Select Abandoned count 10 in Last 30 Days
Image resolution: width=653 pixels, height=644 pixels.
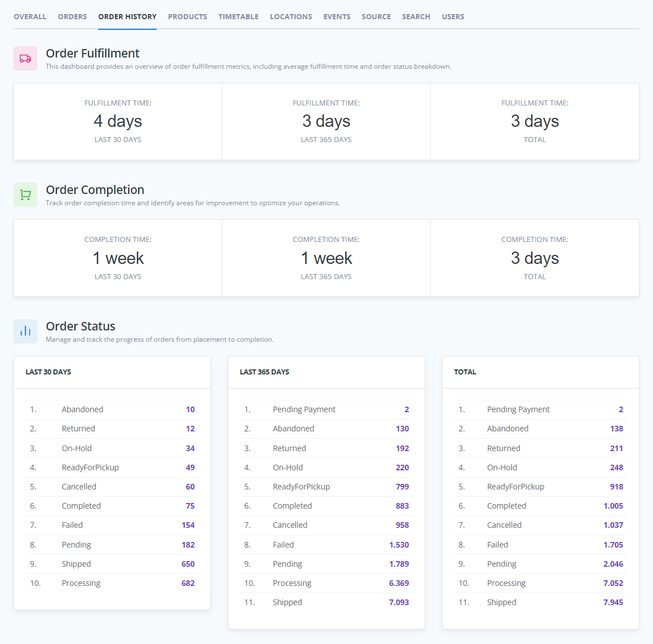[191, 409]
